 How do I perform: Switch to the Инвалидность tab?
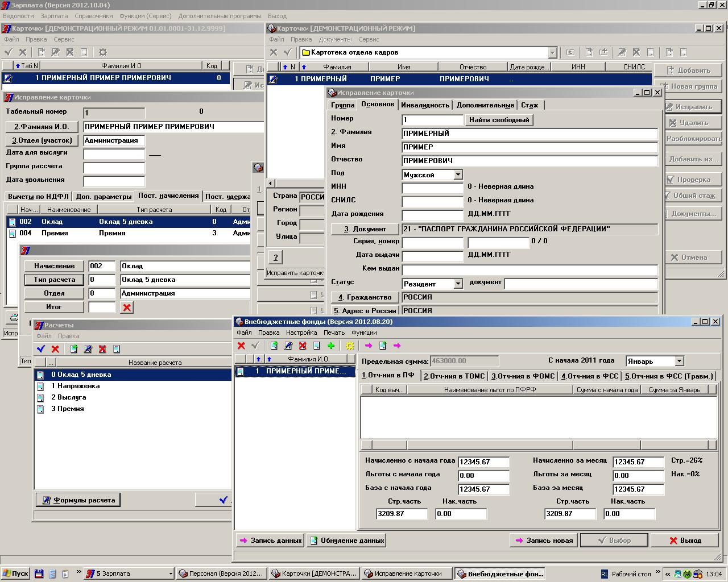coord(425,105)
